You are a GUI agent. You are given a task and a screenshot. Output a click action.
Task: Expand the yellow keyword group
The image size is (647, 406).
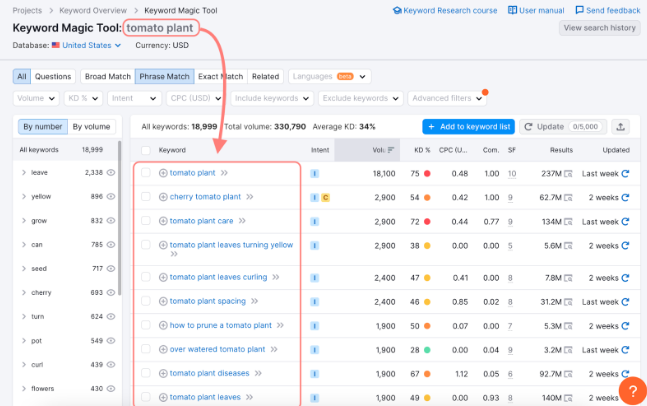[24, 196]
